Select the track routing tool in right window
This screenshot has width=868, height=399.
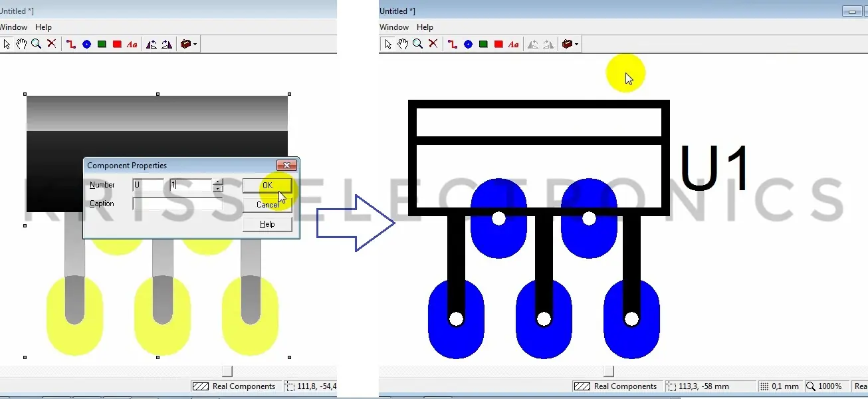click(x=453, y=44)
